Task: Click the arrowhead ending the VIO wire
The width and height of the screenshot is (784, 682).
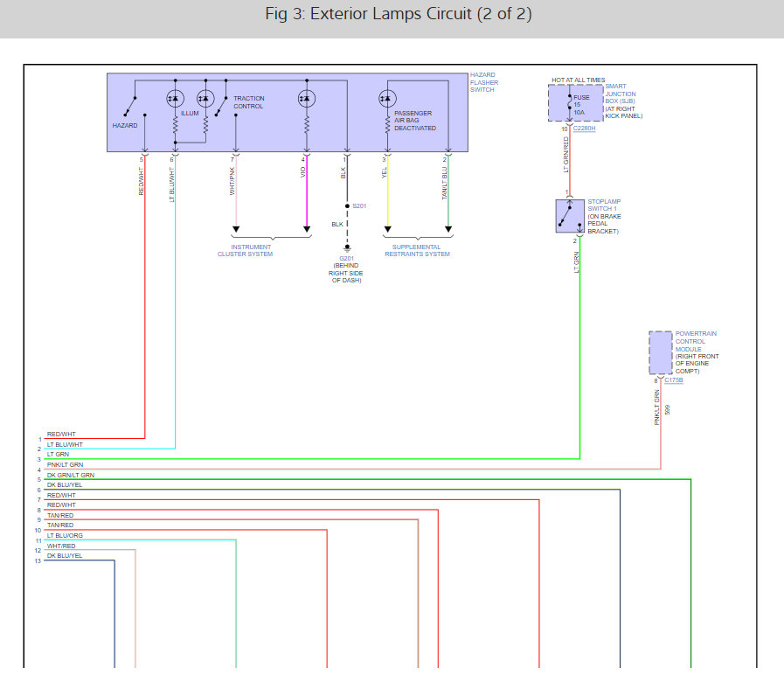Action: point(307,229)
